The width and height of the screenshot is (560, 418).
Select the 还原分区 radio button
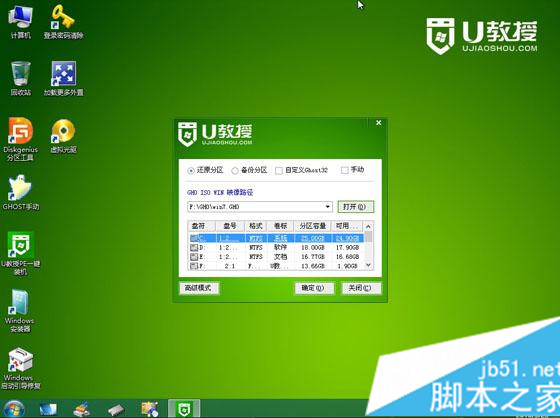191,171
